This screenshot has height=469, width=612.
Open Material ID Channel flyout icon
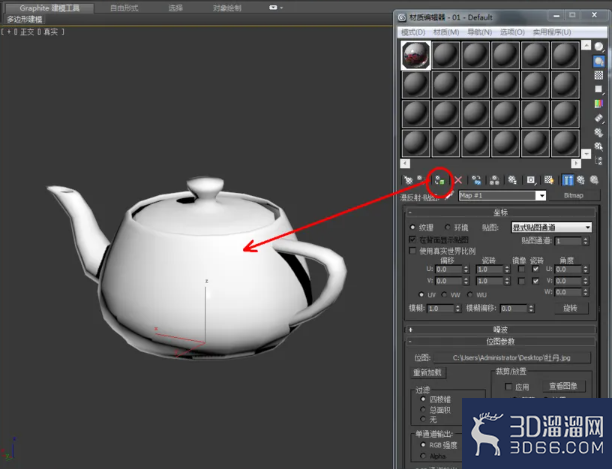click(x=531, y=180)
